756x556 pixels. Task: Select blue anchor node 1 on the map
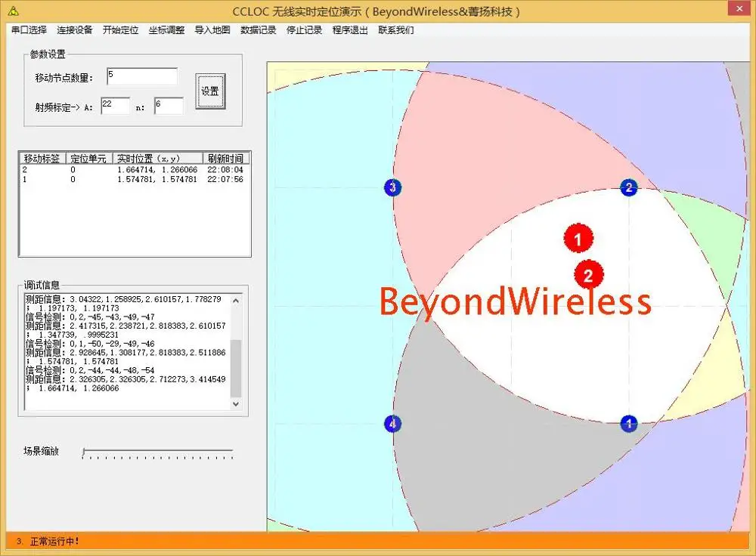(x=629, y=424)
